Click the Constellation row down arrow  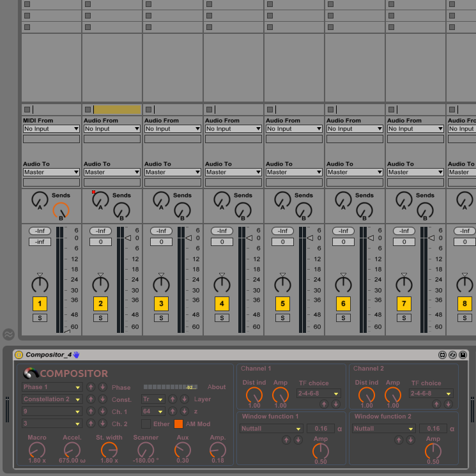tap(102, 399)
